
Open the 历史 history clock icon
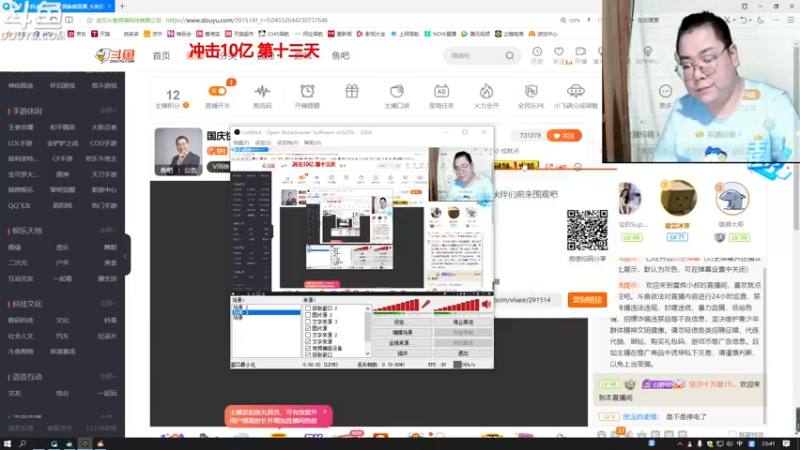(537, 52)
